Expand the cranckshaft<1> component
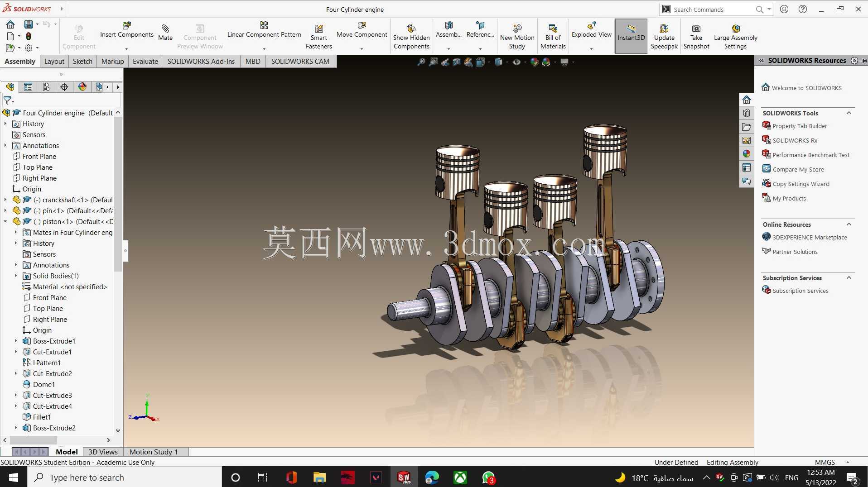The height and width of the screenshot is (487, 868). 5,200
